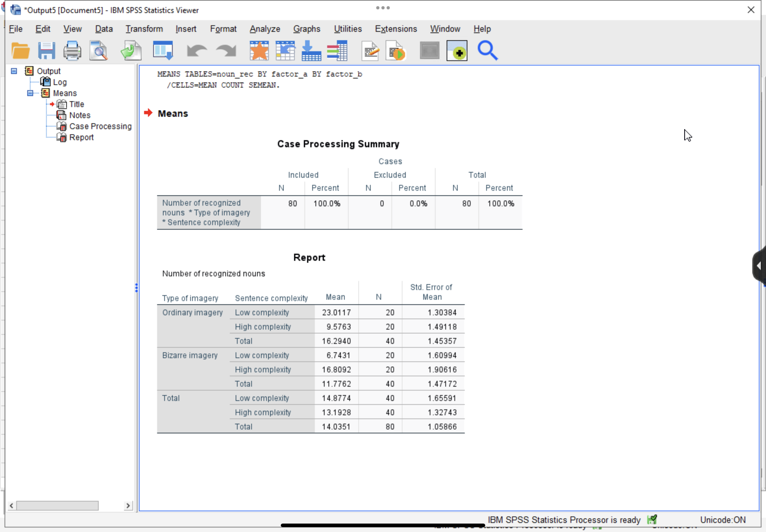Select Notes in the outline tree

click(80, 115)
